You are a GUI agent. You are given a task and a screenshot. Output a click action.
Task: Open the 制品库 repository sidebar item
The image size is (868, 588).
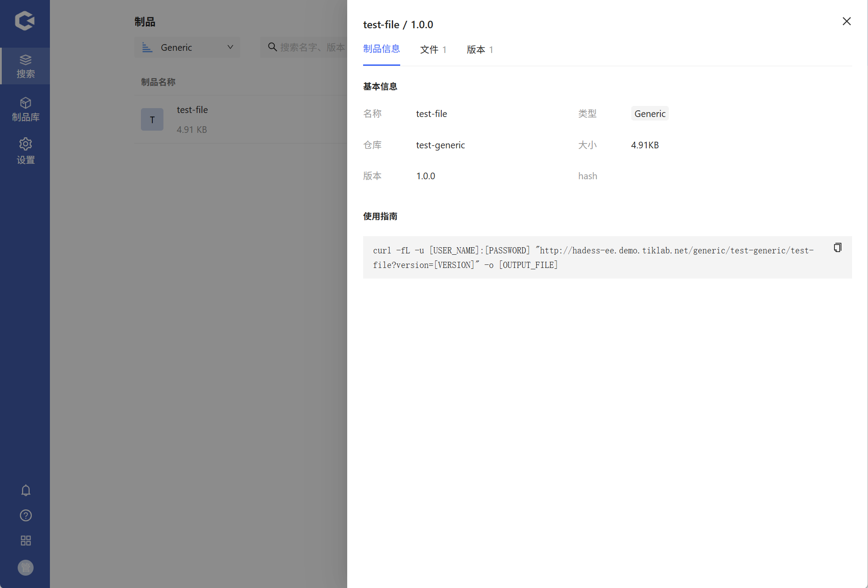[25, 109]
